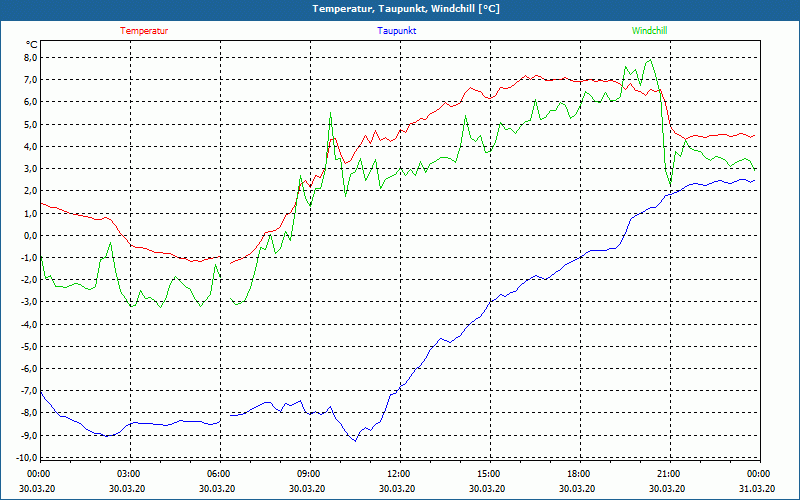The width and height of the screenshot is (800, 500).
Task: Click the 15:00 time axis label
Action: click(x=489, y=474)
